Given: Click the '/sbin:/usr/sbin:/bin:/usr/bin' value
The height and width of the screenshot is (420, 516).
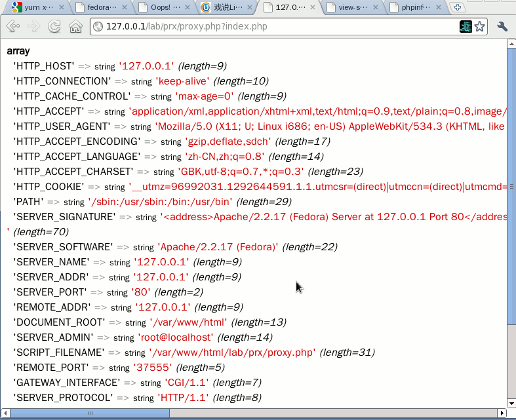Looking at the screenshot, I should pyautogui.click(x=160, y=202).
